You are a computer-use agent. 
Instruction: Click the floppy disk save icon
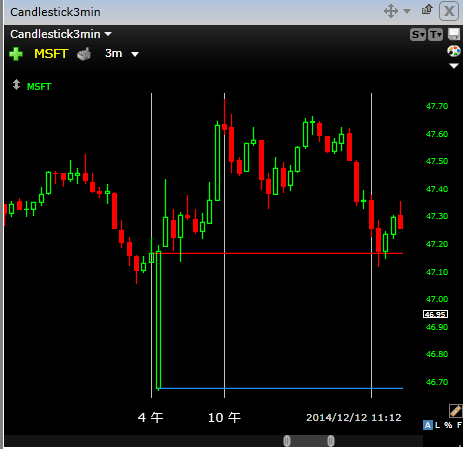pos(454,34)
